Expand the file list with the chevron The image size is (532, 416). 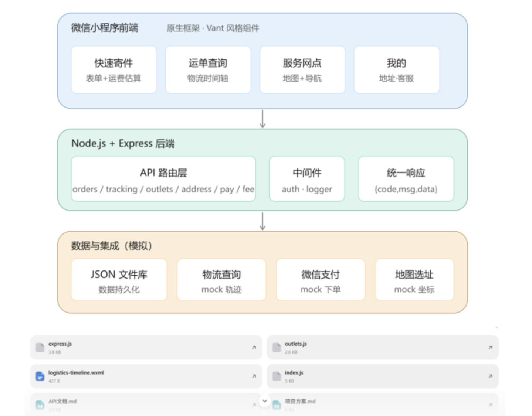[x=265, y=401]
